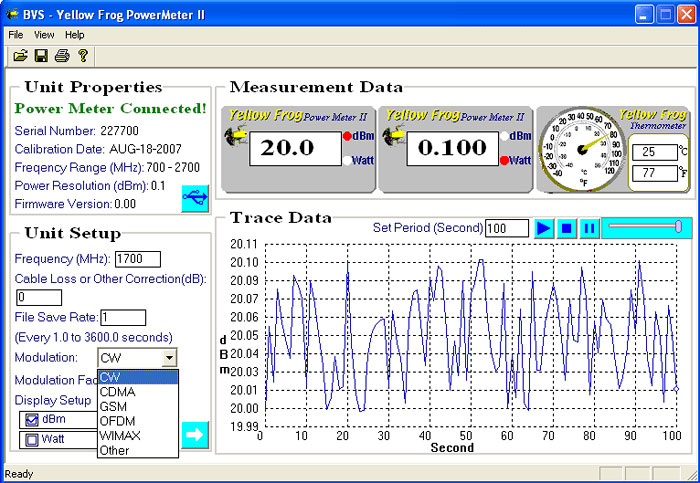Screen dimensions: 700x483
Task: Save data with the floppy disk icon
Action: (41, 56)
